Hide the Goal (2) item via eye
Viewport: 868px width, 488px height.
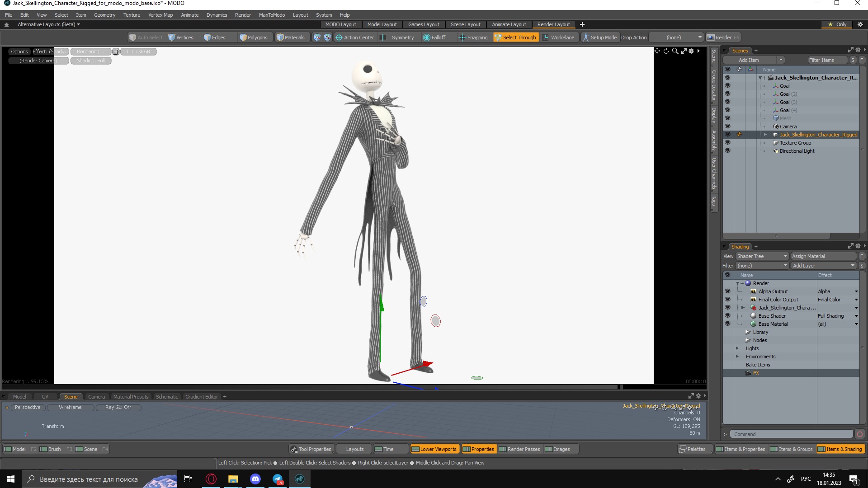point(728,94)
